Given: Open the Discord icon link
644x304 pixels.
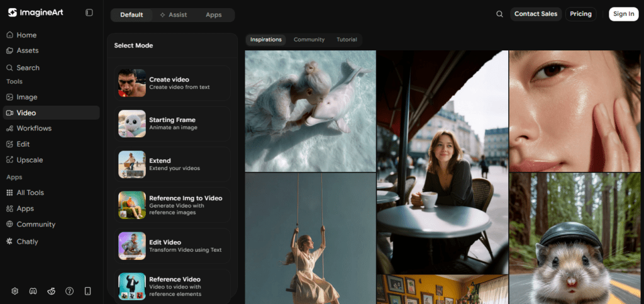Looking at the screenshot, I should pos(33,291).
